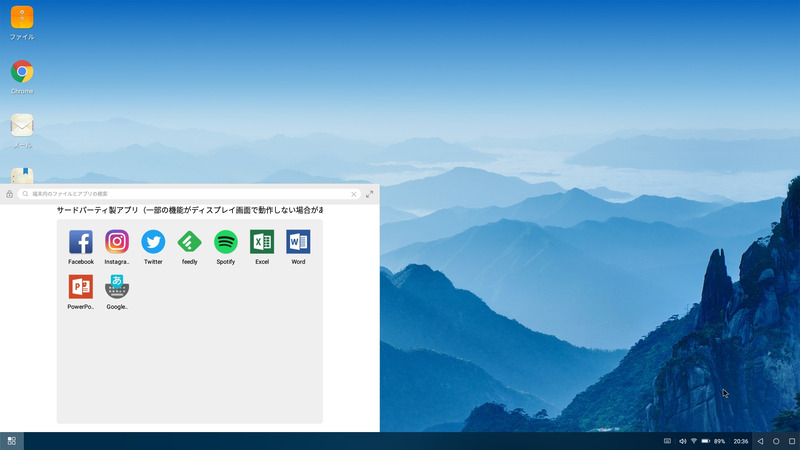The image size is (800, 450).
Task: Clear the search field with the X
Action: pos(354,194)
